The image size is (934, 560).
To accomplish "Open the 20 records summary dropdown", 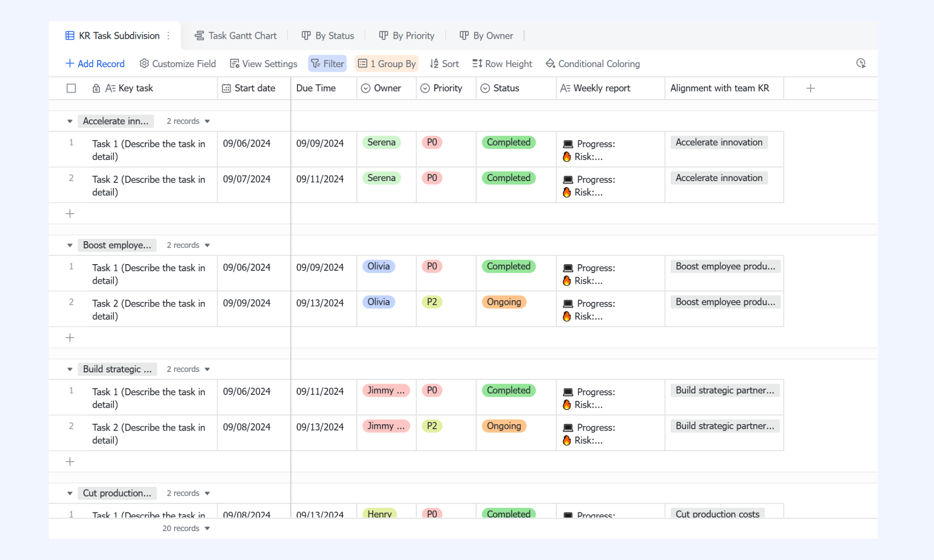I will 186,528.
